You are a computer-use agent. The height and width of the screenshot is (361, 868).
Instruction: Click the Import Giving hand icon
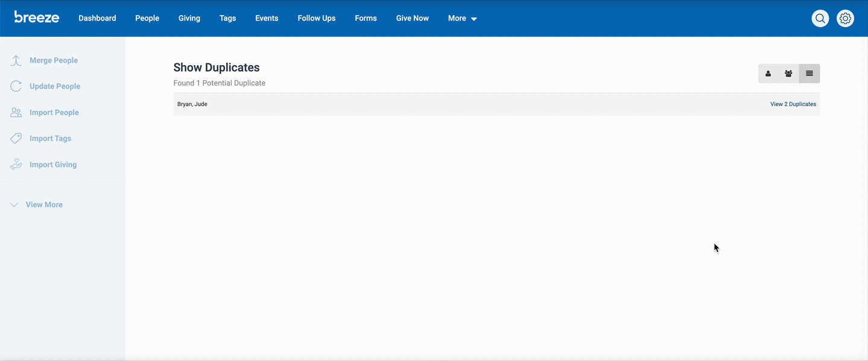(16, 165)
